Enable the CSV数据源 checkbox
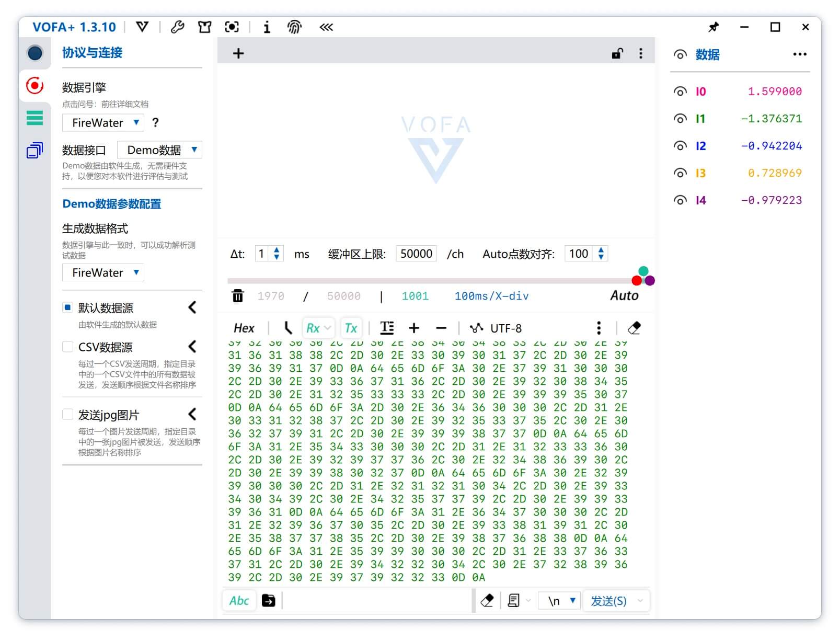Image resolution: width=840 pixels, height=640 pixels. pyautogui.click(x=67, y=347)
